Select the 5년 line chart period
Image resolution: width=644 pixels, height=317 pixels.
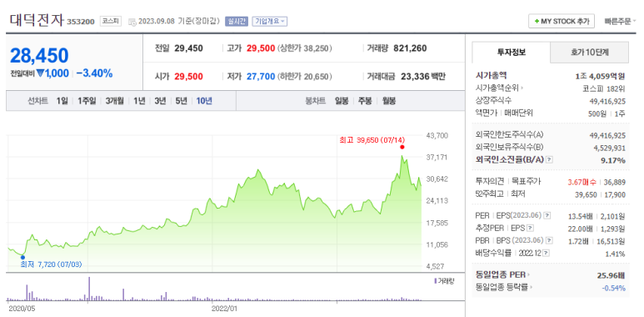click(181, 101)
